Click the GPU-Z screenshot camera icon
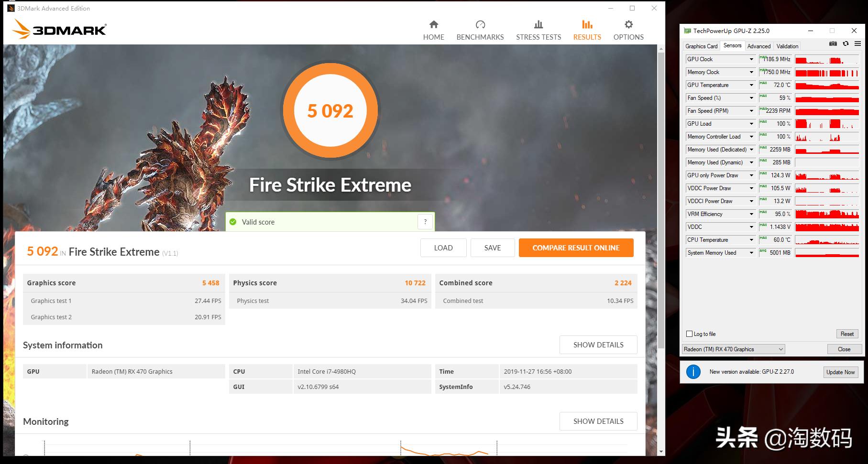 (x=833, y=43)
